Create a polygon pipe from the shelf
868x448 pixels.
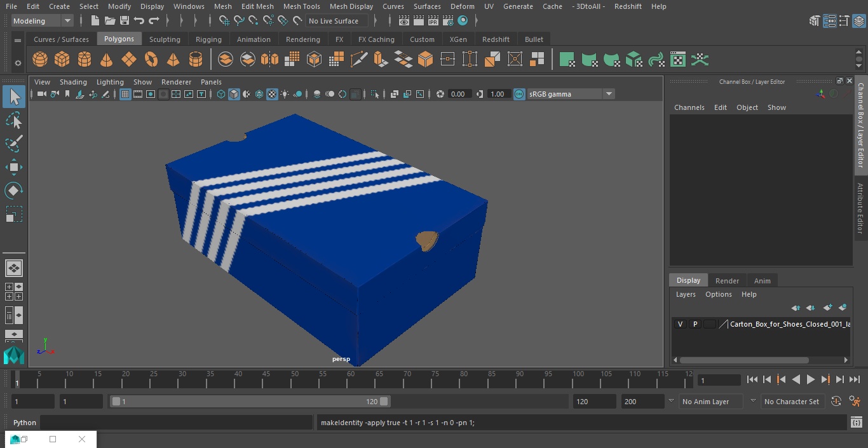196,60
